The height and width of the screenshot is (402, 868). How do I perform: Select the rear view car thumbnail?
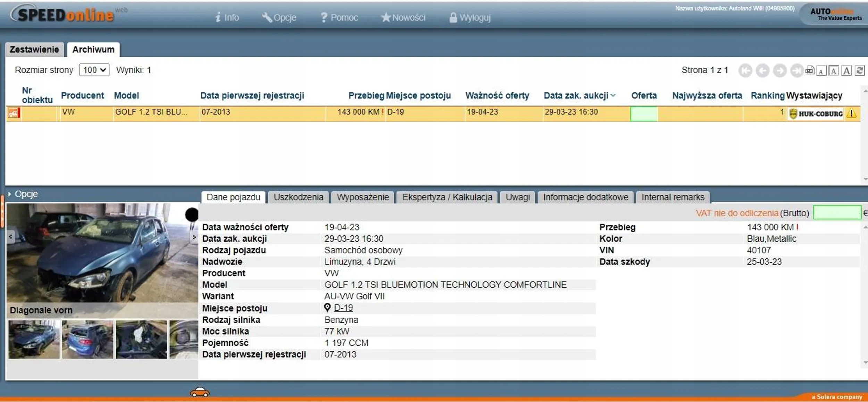[x=87, y=339]
